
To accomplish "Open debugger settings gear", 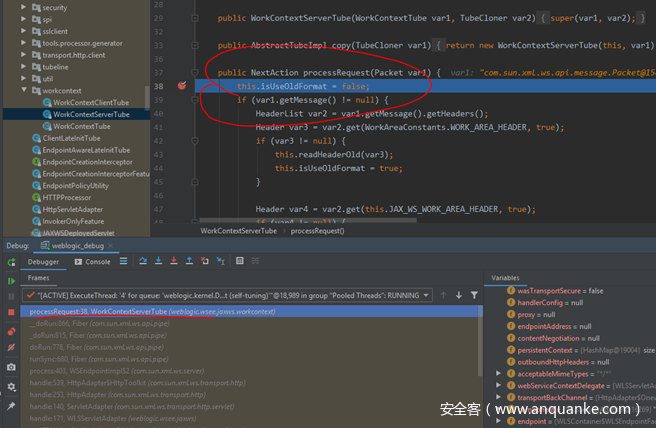I will click(x=11, y=387).
